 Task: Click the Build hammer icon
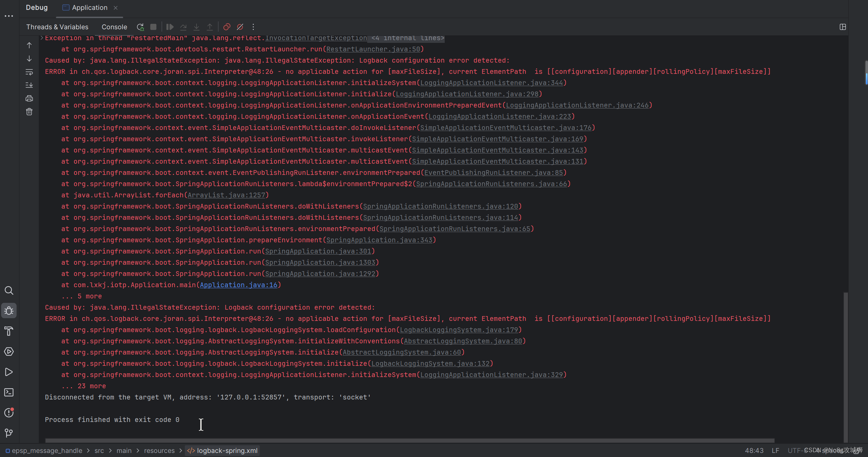[8, 331]
